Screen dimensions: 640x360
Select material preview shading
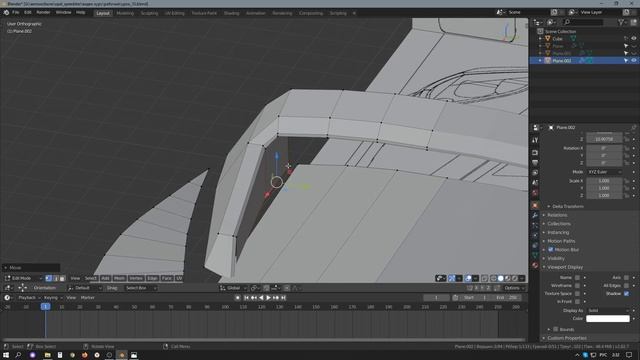pos(507,278)
